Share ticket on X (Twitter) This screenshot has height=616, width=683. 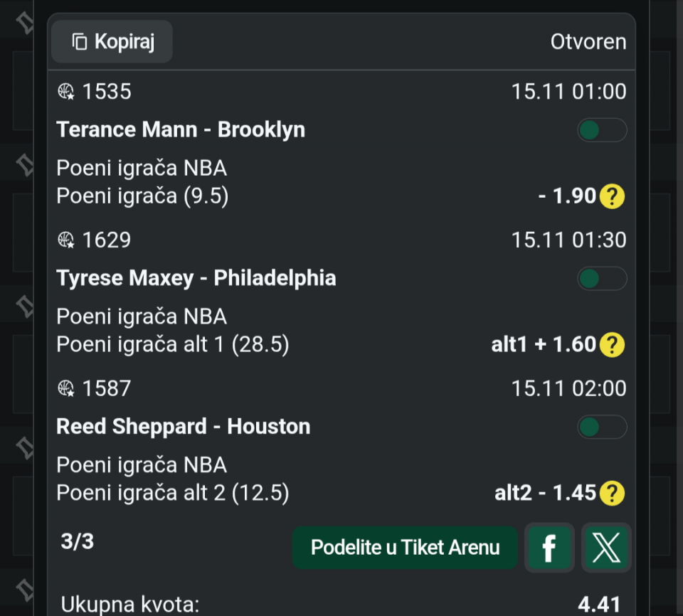coord(605,548)
